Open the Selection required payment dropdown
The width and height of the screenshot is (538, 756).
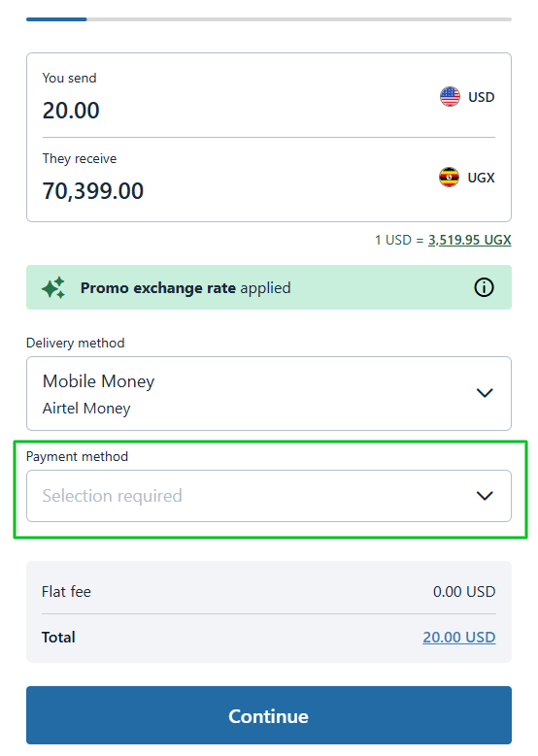[269, 496]
